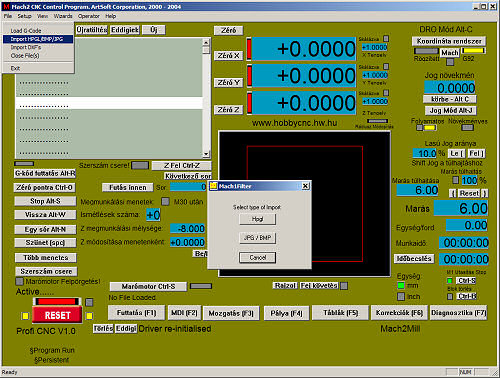Toggle Marás túlhajtás checkbox
The height and width of the screenshot is (378, 500).
(x=455, y=180)
